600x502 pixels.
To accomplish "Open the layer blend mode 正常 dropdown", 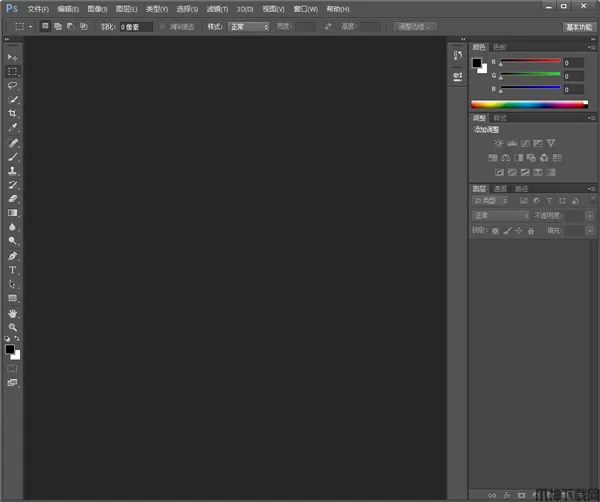I will [500, 215].
